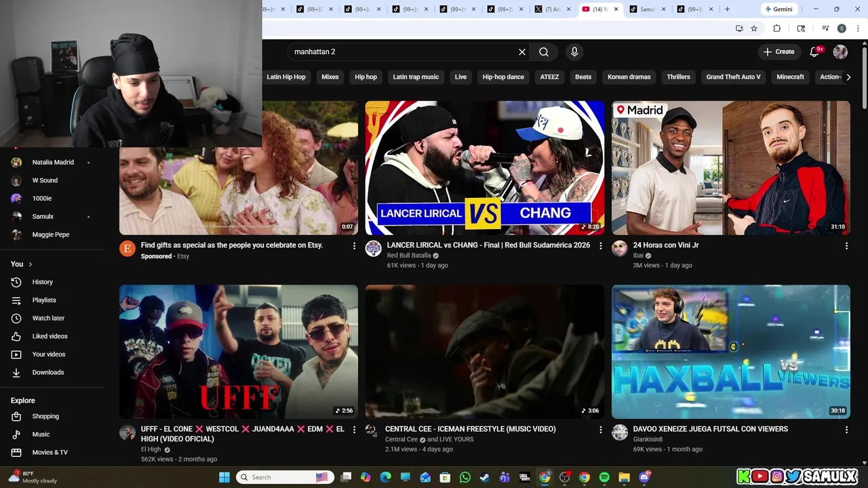Open the Natalia Madrid subscription
Screen dimensions: 868x488
(52, 163)
